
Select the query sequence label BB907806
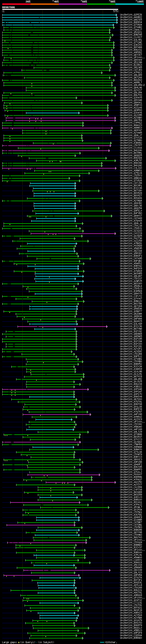[x=8, y=8]
